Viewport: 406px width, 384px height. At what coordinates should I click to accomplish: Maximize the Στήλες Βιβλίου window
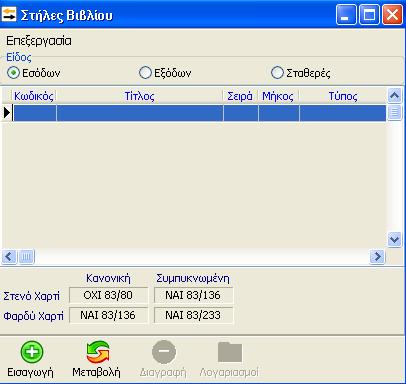pos(369,15)
